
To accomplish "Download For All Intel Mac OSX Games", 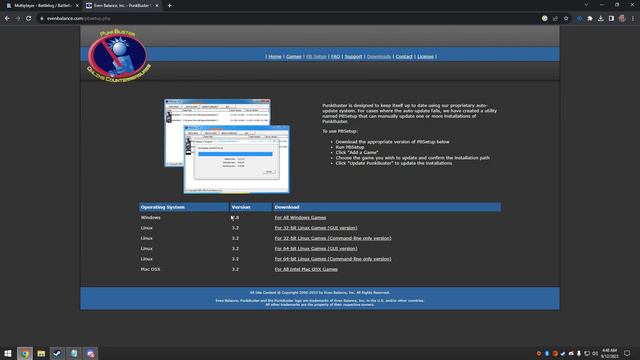I will click(x=306, y=269).
